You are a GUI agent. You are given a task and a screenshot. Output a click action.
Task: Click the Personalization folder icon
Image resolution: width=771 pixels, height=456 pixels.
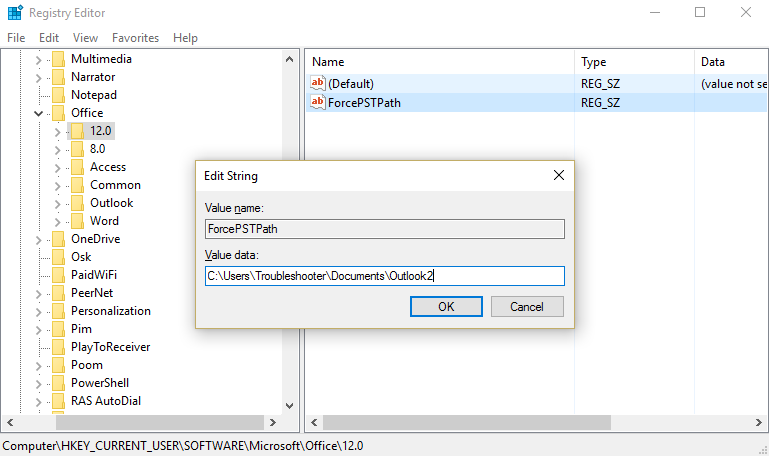tap(59, 311)
